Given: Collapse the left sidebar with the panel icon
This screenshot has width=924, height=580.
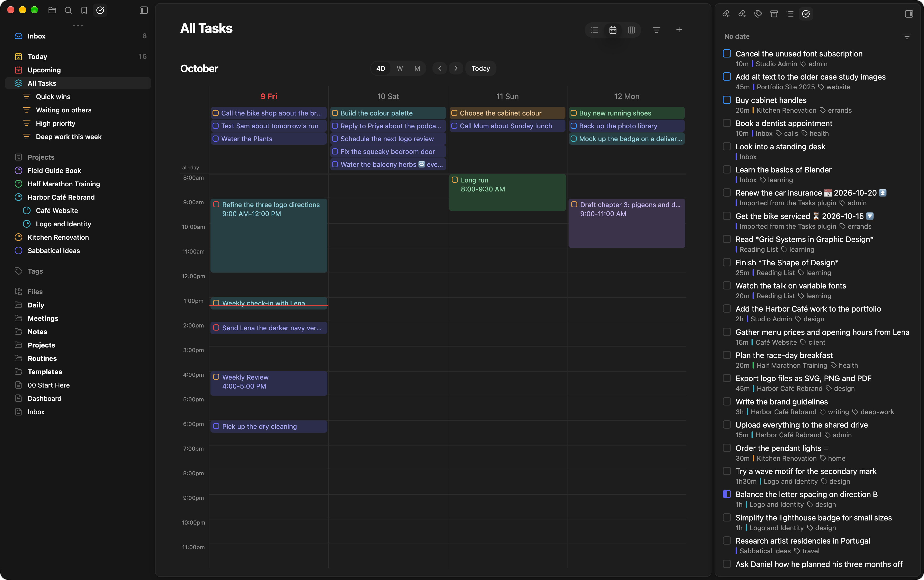Looking at the screenshot, I should [x=143, y=10].
